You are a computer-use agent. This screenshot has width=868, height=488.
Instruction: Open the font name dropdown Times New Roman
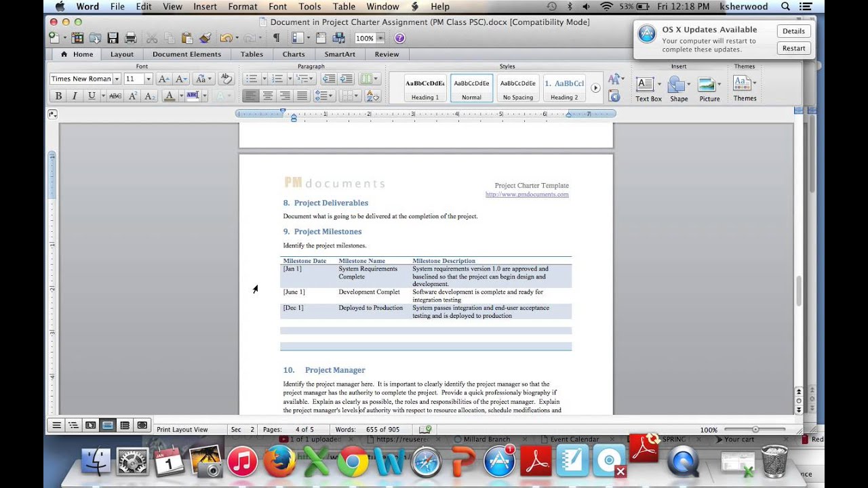click(117, 79)
